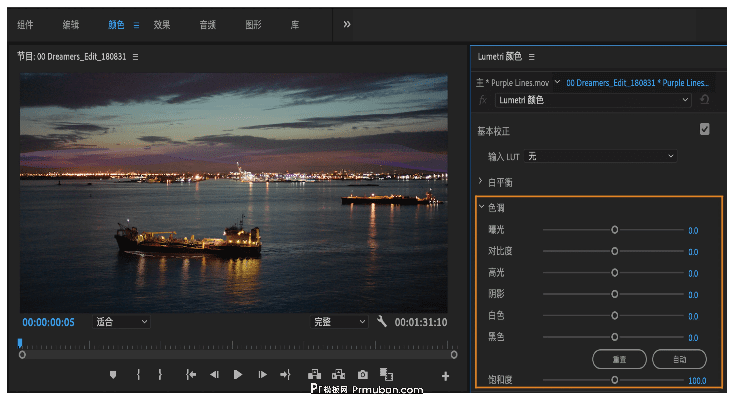The height and width of the screenshot is (400, 734).
Task: Click the 曝光 value 0.0
Action: click(x=693, y=230)
